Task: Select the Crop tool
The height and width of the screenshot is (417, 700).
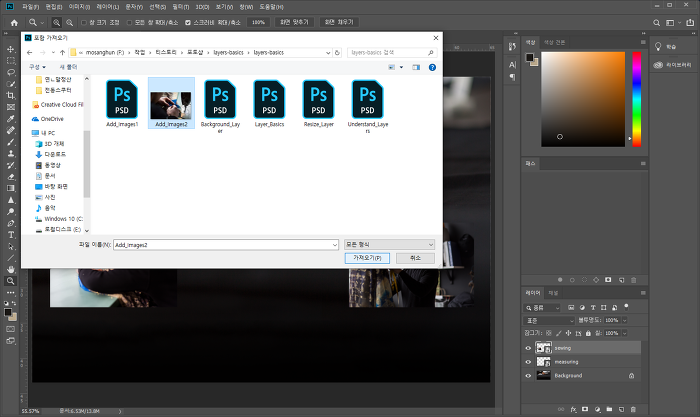Action: pyautogui.click(x=11, y=95)
